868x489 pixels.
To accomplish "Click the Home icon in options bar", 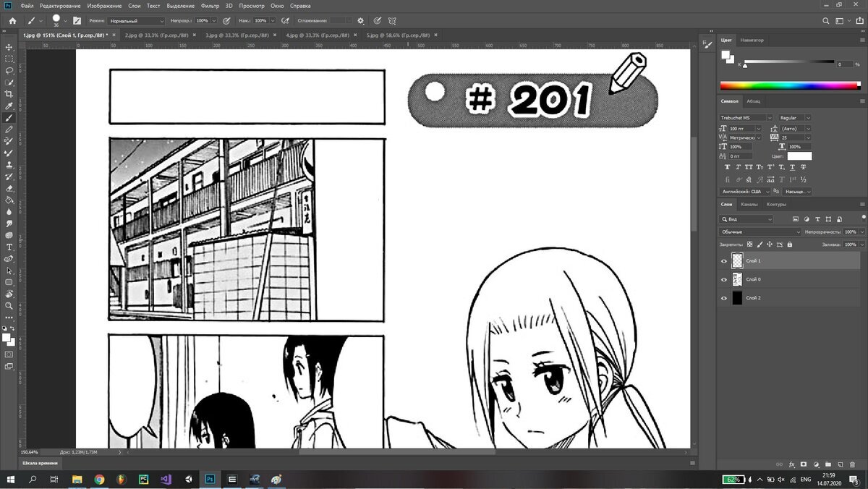I will pos(12,21).
